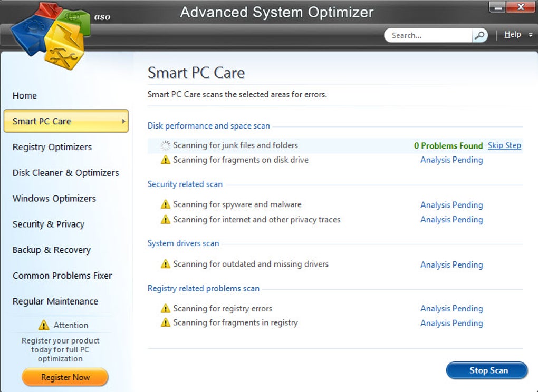
Task: Open Regular Maintenance
Action: coord(55,301)
